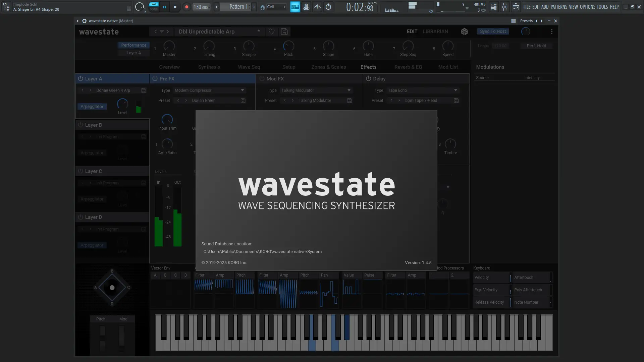Disable the Pre FX power switch

(155, 78)
